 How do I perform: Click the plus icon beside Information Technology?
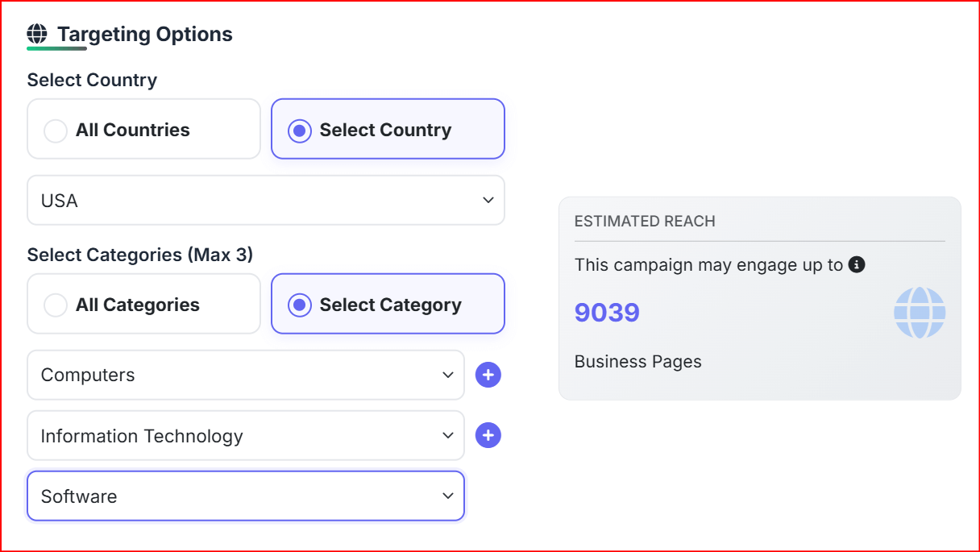click(488, 436)
